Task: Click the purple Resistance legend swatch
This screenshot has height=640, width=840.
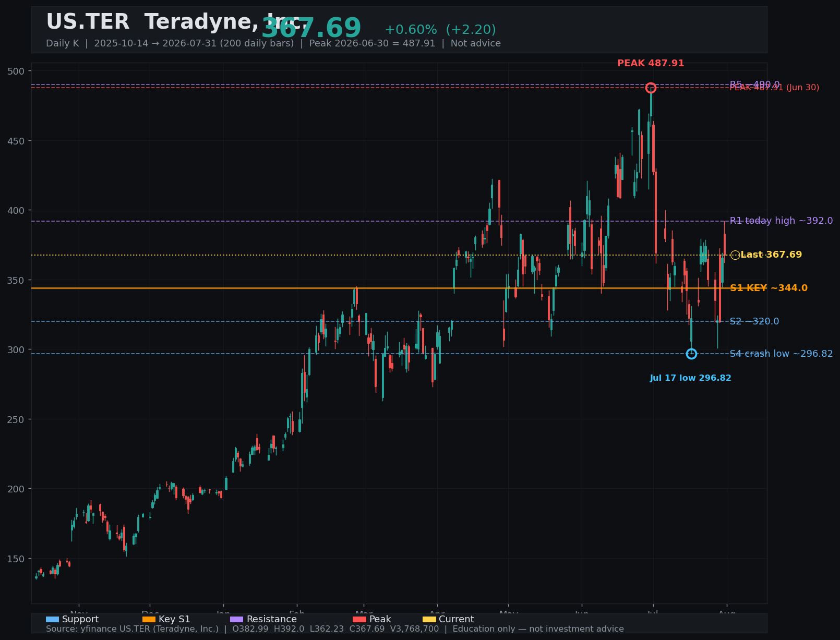Action: (237, 620)
